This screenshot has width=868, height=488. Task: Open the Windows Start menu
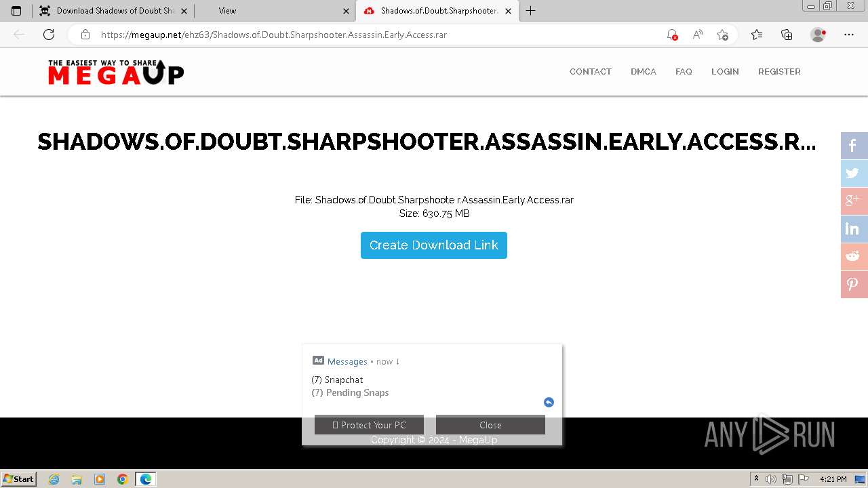point(19,479)
